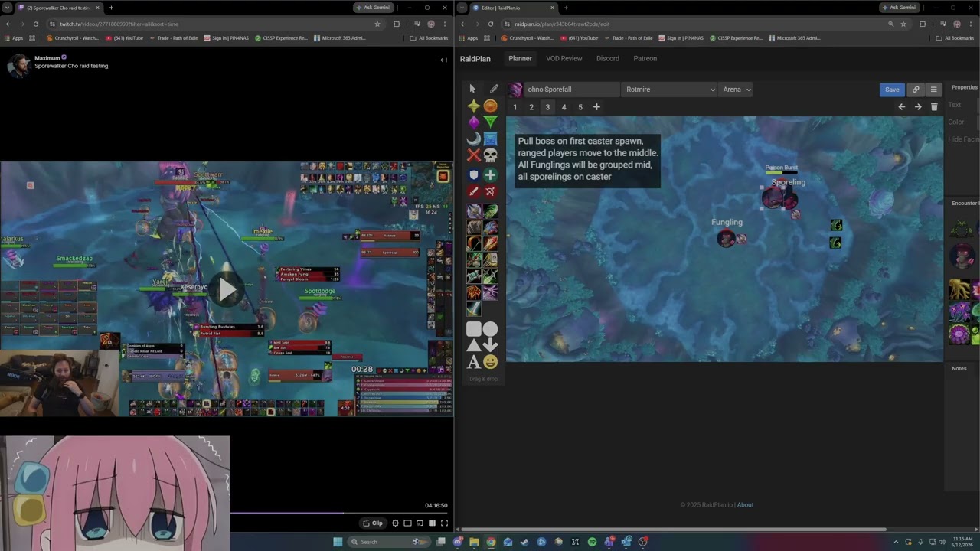Screen dimensions: 980x551
Task: Choose the triangle shape tool
Action: click(x=474, y=345)
